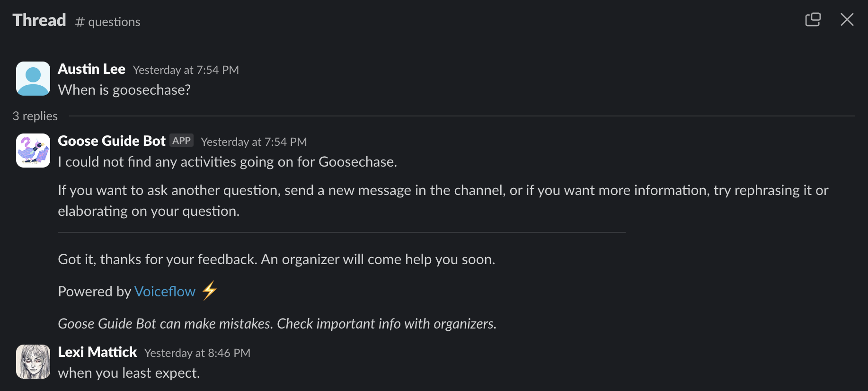Click Lexi Mattick's profile picture
The image size is (868, 391).
click(33, 362)
